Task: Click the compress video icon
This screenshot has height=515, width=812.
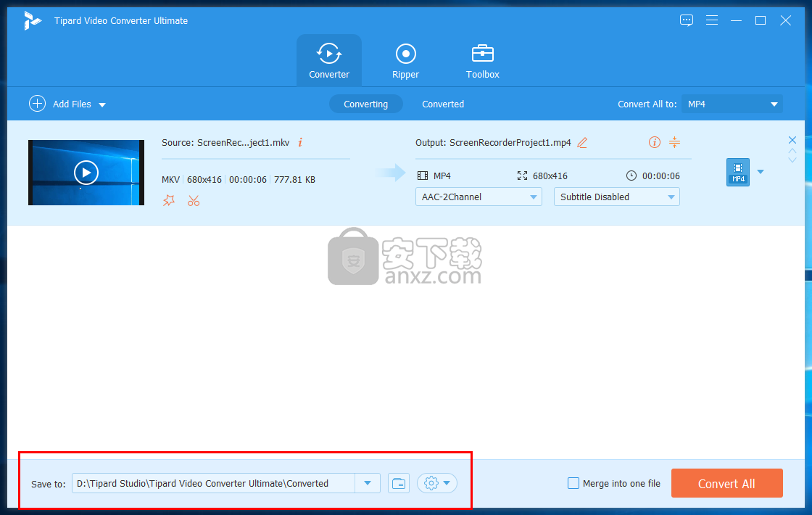Action: coord(674,142)
